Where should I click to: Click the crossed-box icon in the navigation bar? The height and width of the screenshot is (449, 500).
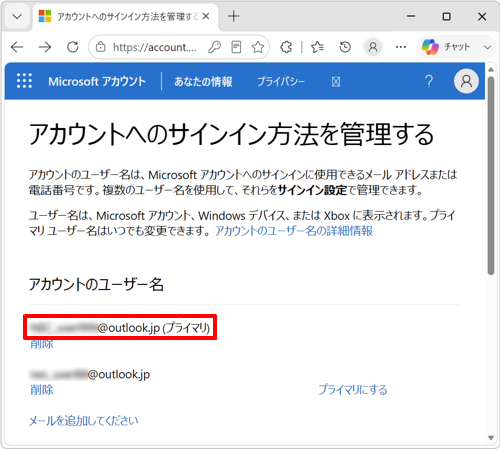336,82
